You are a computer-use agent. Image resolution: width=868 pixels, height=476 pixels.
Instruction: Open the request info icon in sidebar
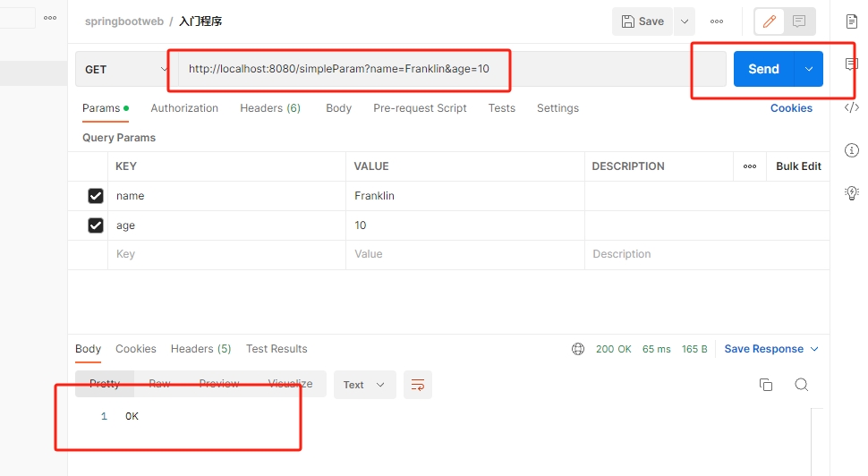point(851,150)
